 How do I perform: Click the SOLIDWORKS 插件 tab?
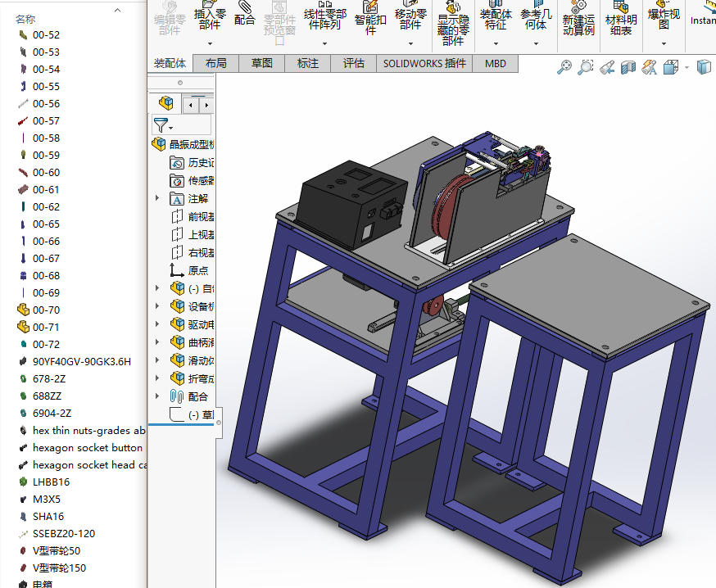(x=424, y=63)
